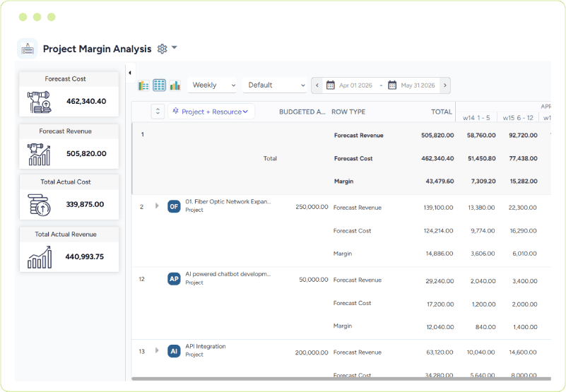Open the start date calendar icon

pyautogui.click(x=330, y=85)
